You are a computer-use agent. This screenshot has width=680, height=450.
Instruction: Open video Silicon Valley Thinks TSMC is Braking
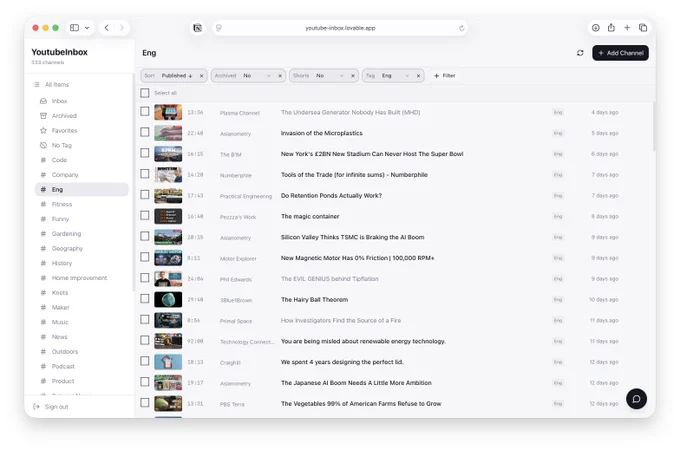point(352,237)
